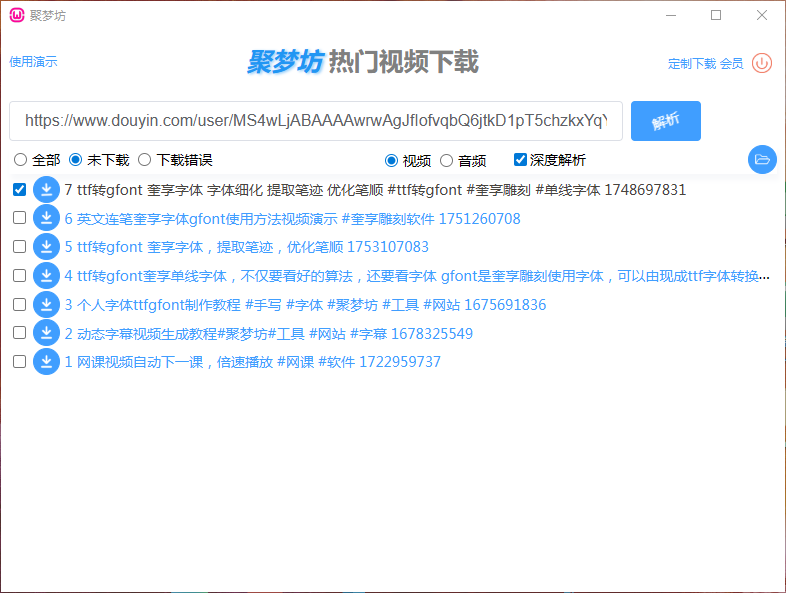
Task: Open the download folder via the blue folder icon
Action: (x=762, y=159)
